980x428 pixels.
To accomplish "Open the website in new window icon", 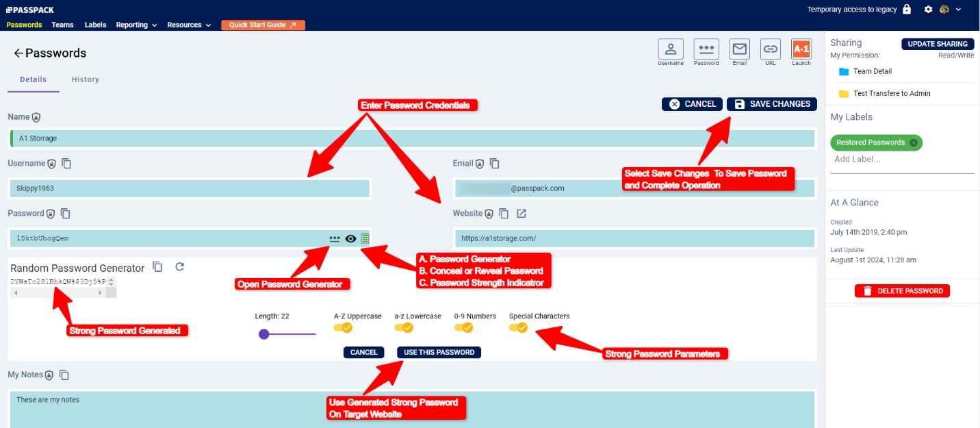I will tap(521, 214).
